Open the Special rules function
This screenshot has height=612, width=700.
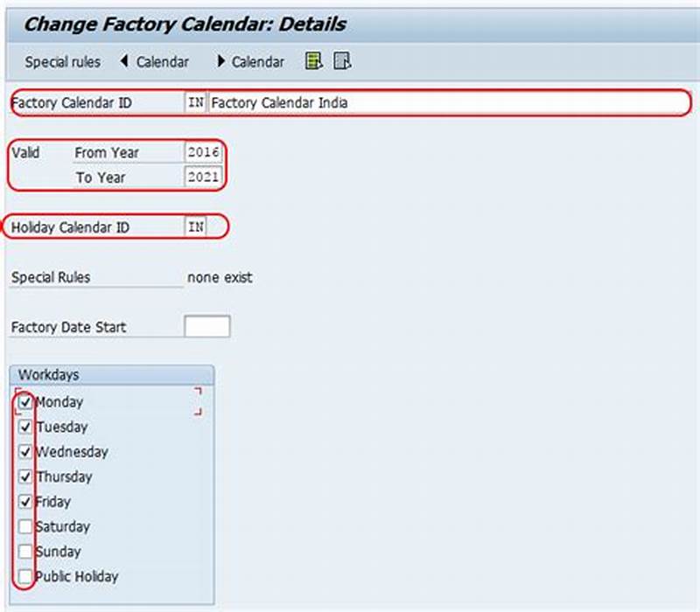(x=62, y=61)
